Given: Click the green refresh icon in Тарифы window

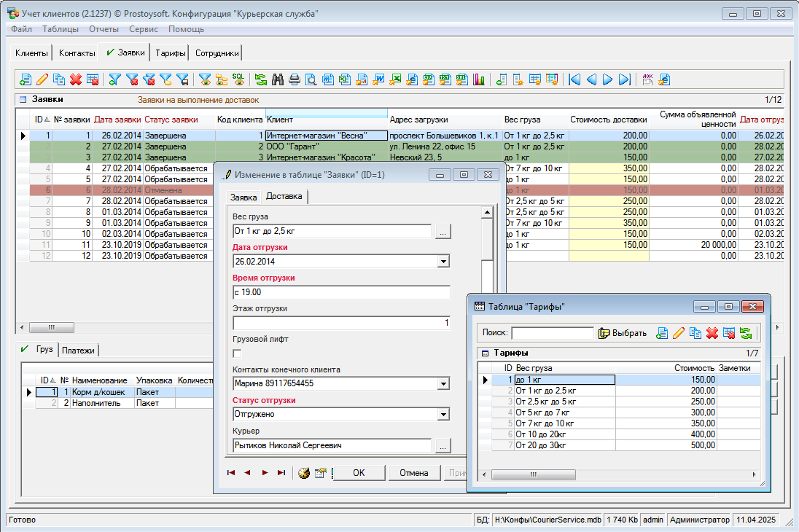Looking at the screenshot, I should tap(746, 333).
